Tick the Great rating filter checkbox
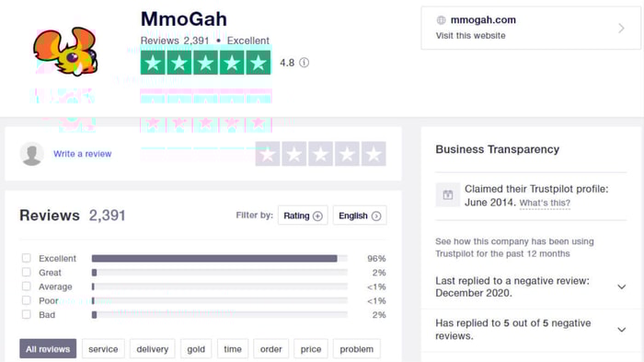The width and height of the screenshot is (644, 362). [27, 272]
